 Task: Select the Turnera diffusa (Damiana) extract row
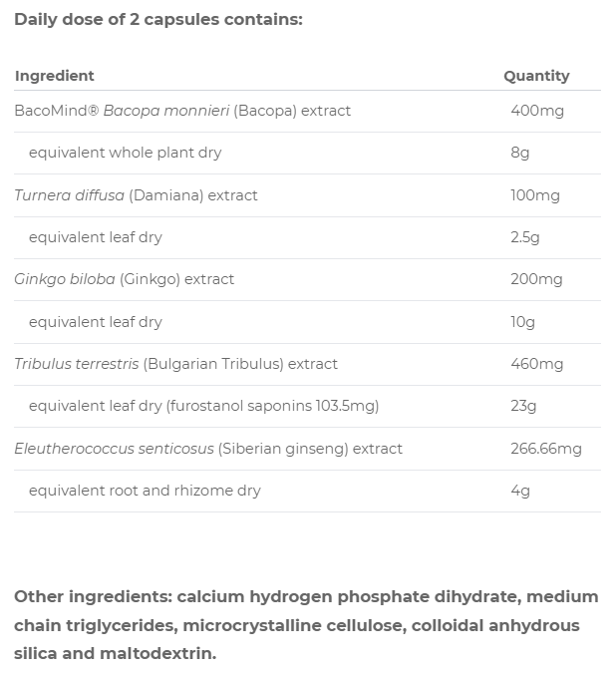pyautogui.click(x=307, y=195)
